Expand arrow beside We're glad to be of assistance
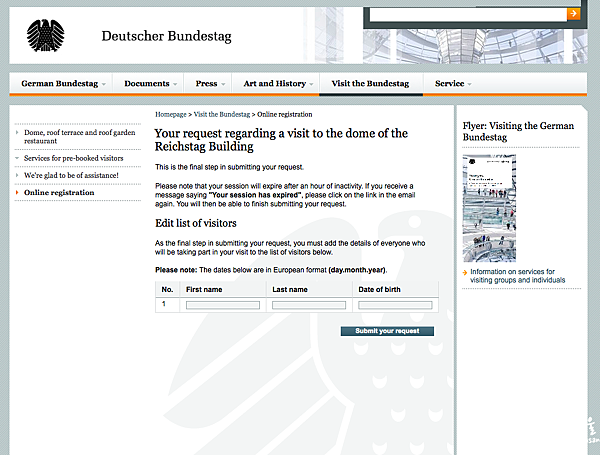This screenshot has height=455, width=600. pos(17,175)
